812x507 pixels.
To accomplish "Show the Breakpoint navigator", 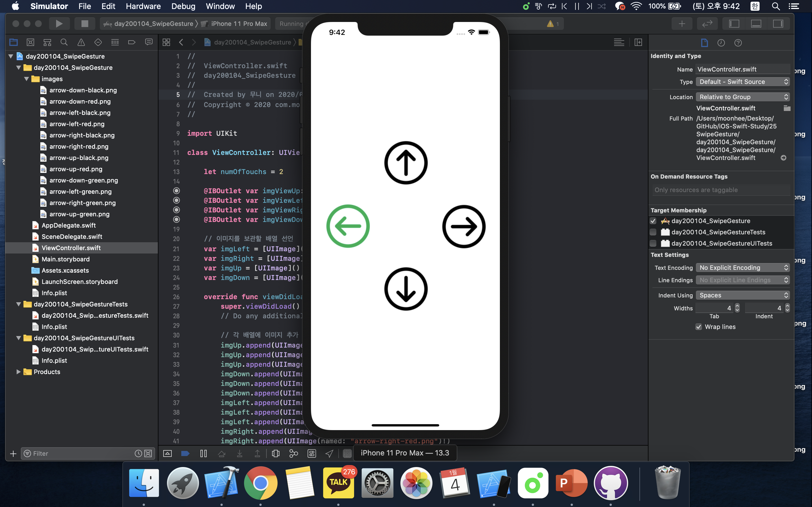I will click(x=132, y=42).
